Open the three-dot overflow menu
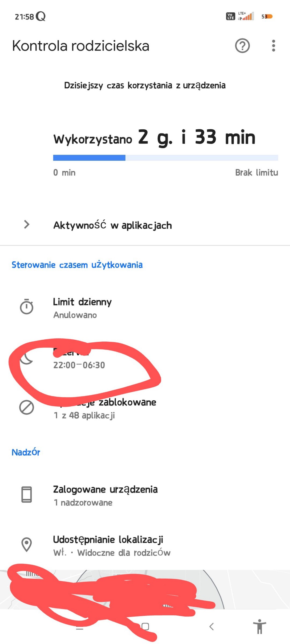This screenshot has height=644, width=290. pos(273,46)
